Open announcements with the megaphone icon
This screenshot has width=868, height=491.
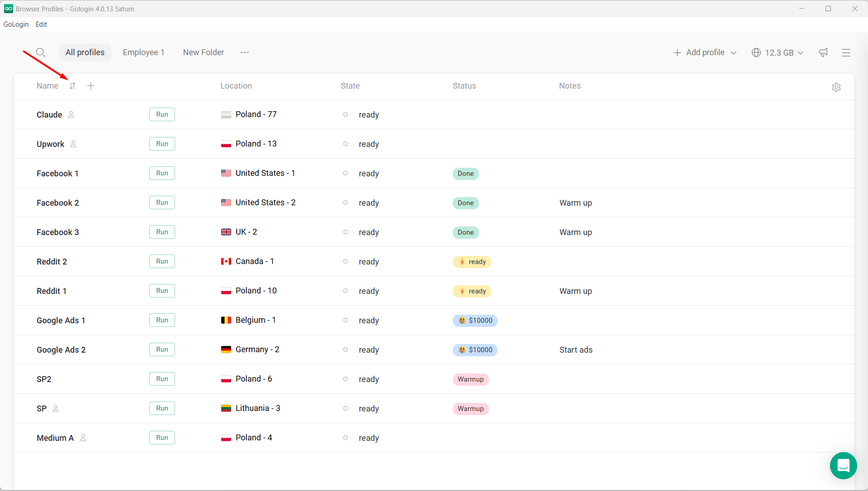(823, 52)
